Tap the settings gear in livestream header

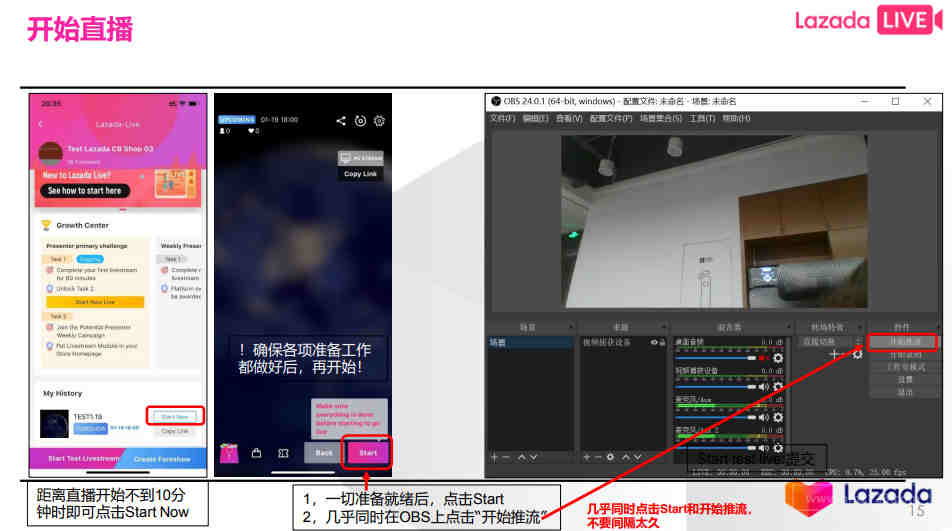tap(379, 121)
